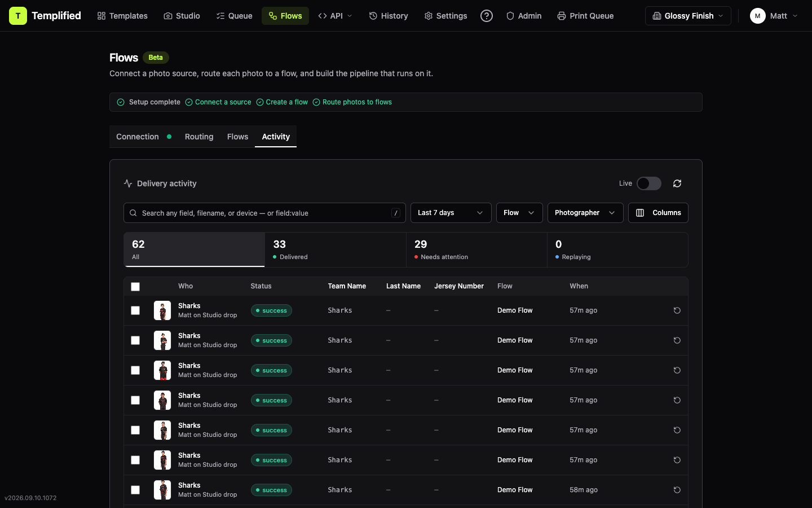Switch to the Connection tab

coord(144,137)
